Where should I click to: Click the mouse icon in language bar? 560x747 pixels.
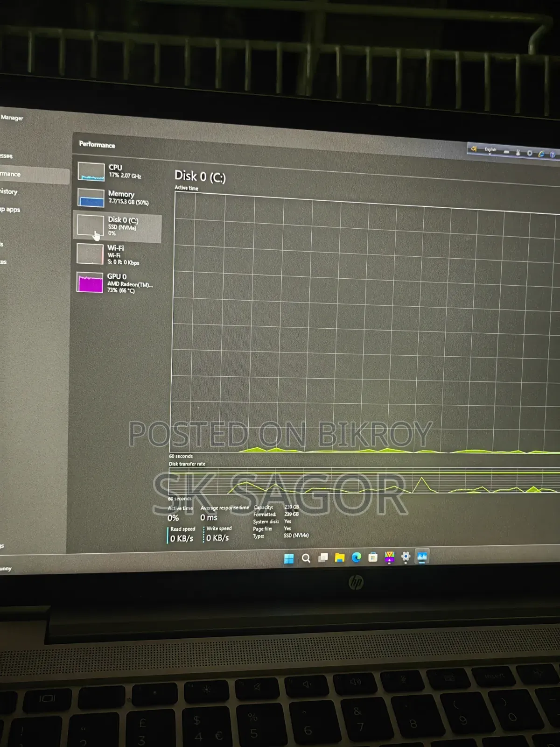click(518, 152)
